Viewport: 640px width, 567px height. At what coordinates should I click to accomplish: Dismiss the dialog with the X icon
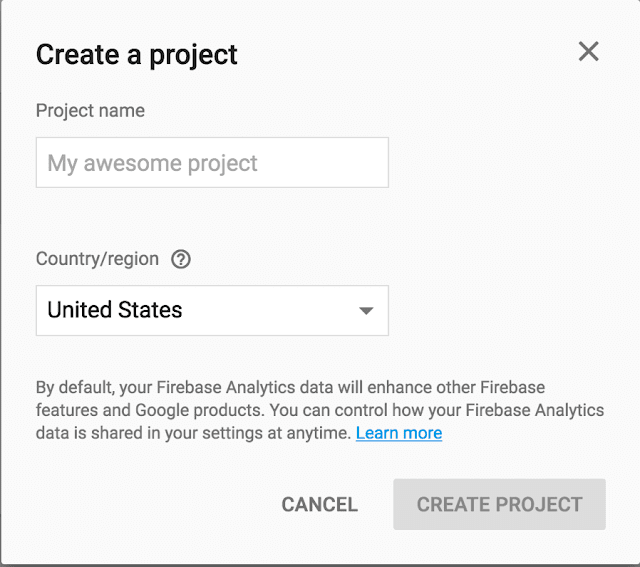pos(588,51)
